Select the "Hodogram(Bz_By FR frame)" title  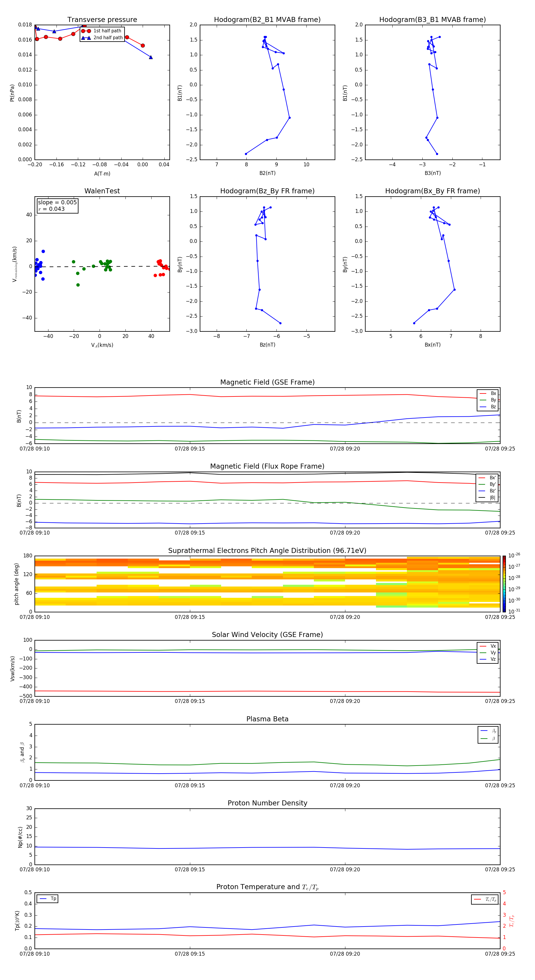pos(267,191)
